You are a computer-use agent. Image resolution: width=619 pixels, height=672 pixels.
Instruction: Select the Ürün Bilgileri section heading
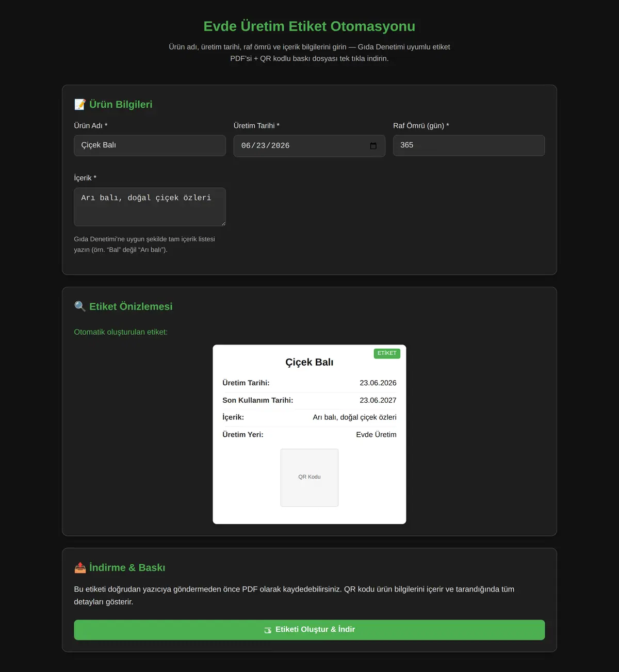(x=121, y=104)
